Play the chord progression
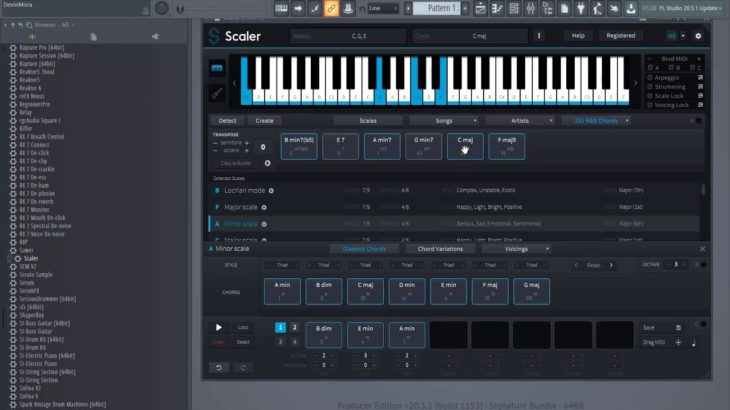The height and width of the screenshot is (410, 730). 218,327
